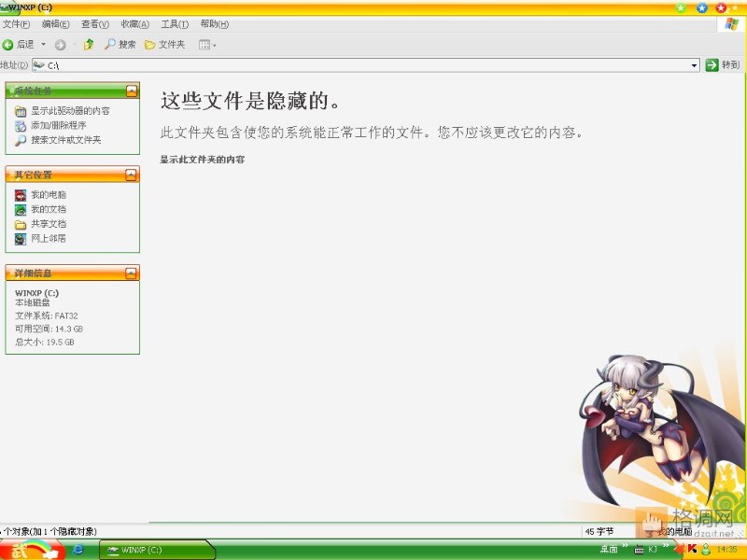Click the 可用空间: 14.3 GB text

coord(49,329)
